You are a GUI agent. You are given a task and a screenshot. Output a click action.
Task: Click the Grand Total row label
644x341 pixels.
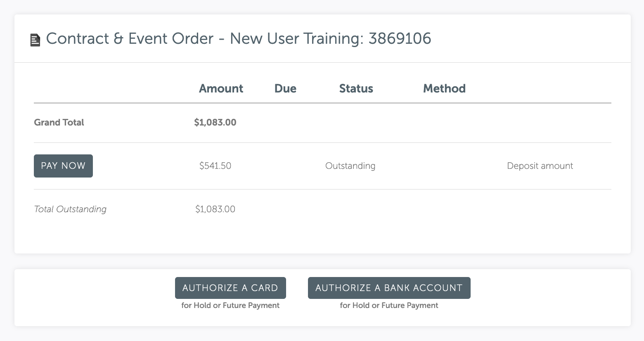(x=59, y=123)
